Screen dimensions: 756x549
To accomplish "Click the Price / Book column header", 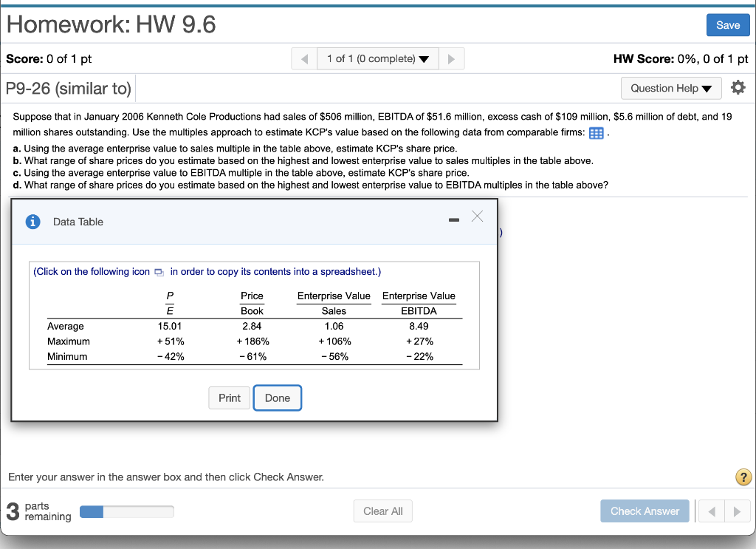I will pos(252,303).
